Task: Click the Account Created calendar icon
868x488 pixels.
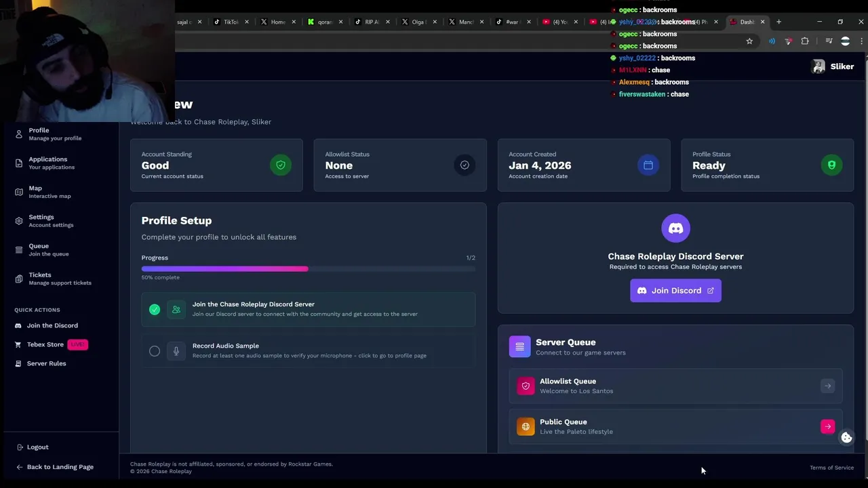Action: tap(648, 165)
